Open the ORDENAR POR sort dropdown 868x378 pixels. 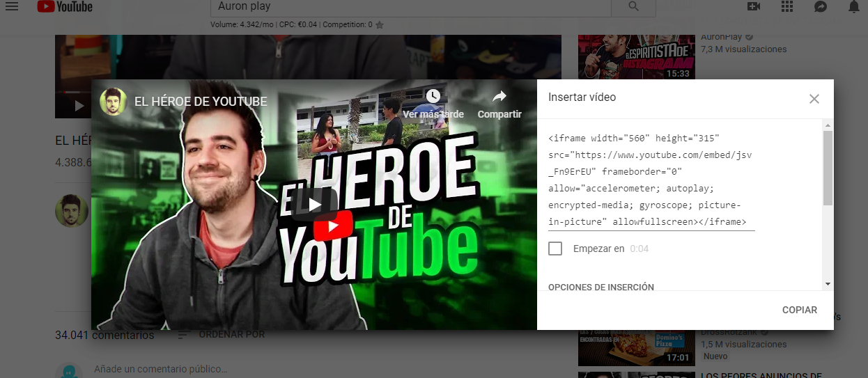[222, 335]
